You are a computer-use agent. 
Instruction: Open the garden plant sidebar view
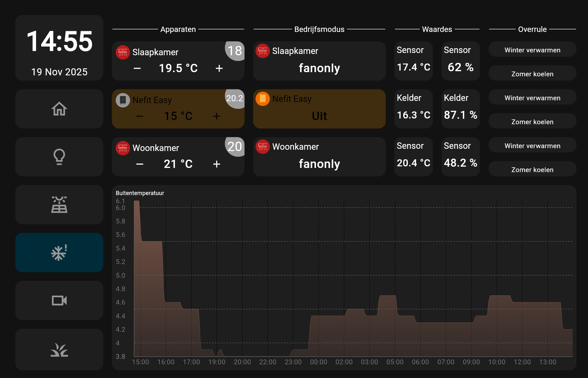59,350
